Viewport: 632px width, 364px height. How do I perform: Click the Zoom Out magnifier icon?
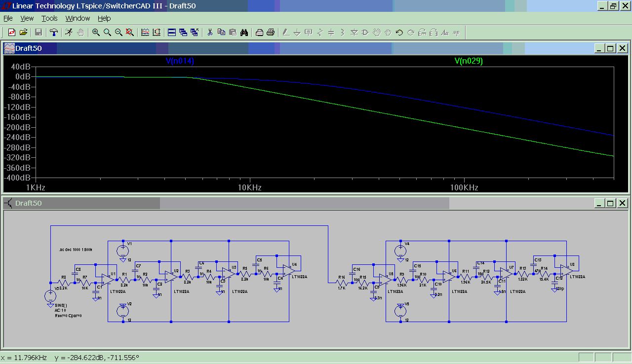pos(118,33)
